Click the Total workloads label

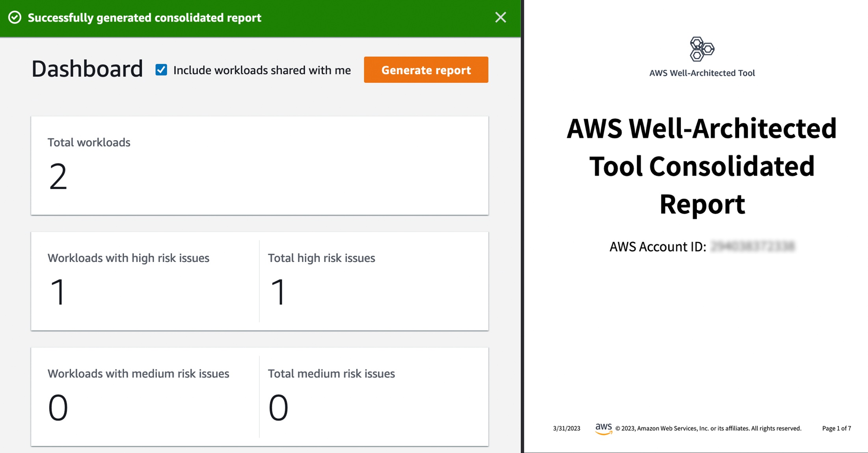(x=89, y=143)
